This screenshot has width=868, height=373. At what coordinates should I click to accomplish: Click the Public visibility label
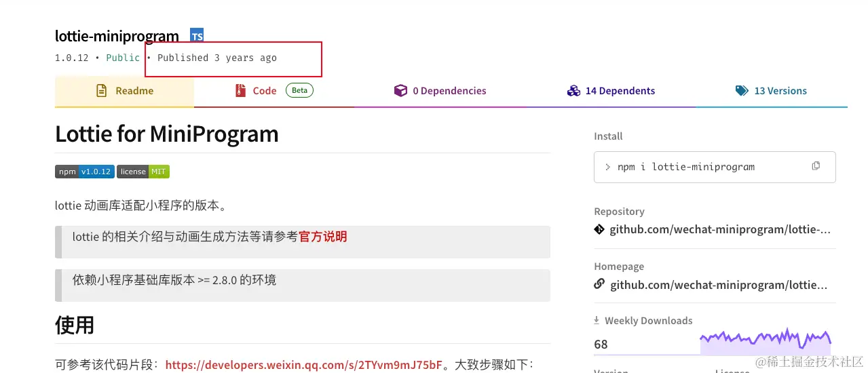pos(123,58)
